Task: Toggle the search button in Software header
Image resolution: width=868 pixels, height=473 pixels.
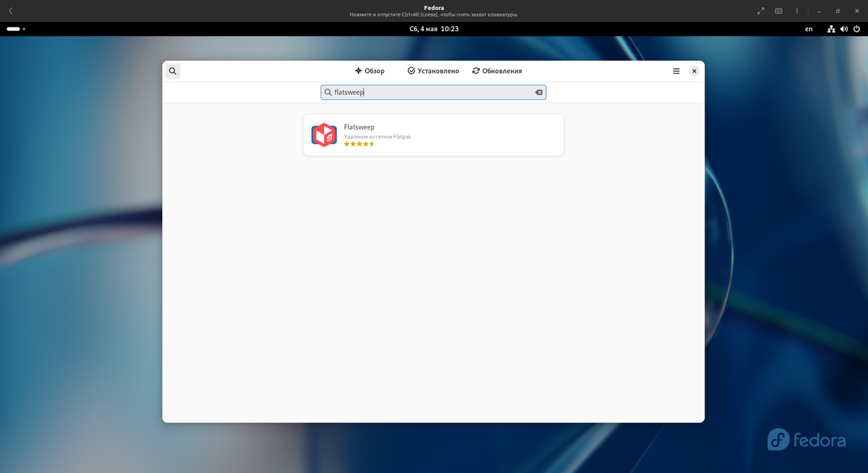Action: coord(172,71)
